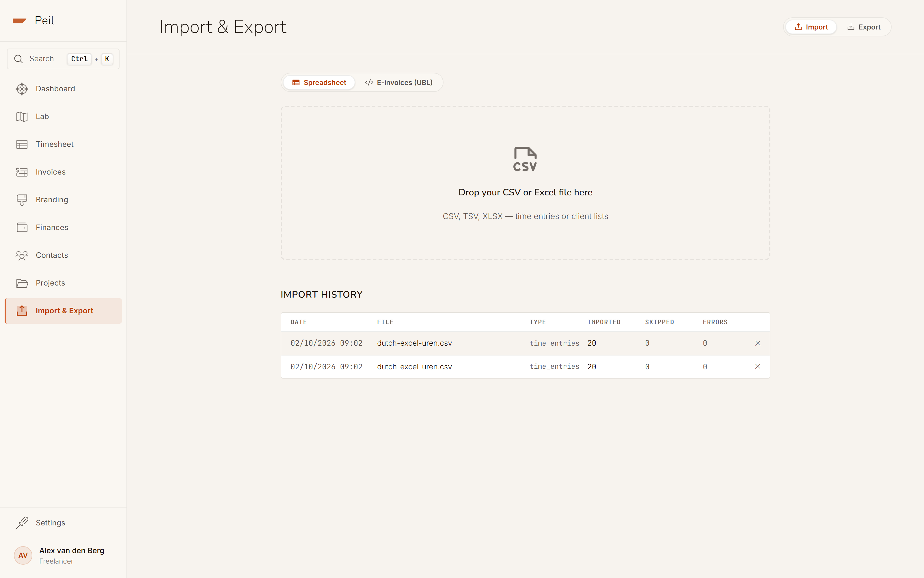The image size is (924, 578).
Task: Select the Spreadsheet tab
Action: (319, 83)
